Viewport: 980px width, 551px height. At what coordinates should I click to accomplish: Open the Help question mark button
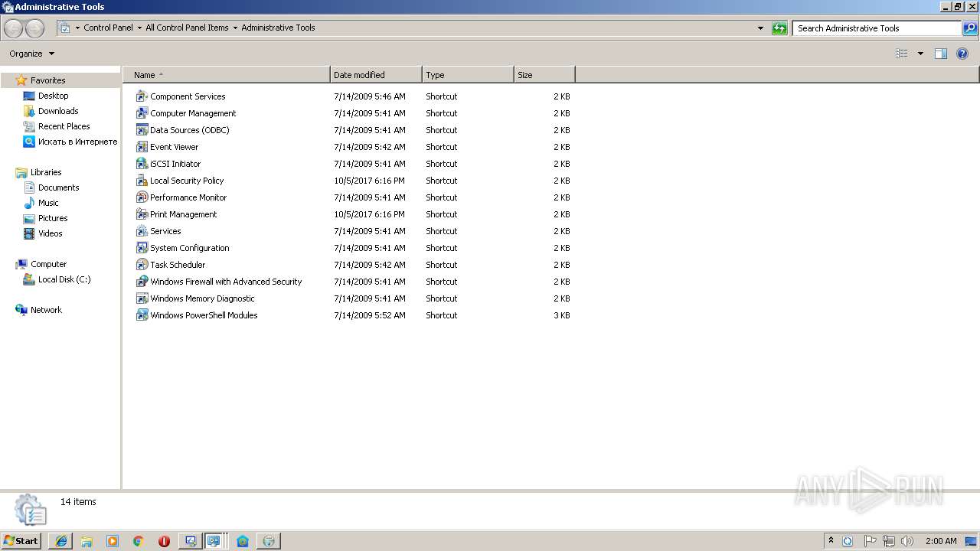pyautogui.click(x=963, y=54)
